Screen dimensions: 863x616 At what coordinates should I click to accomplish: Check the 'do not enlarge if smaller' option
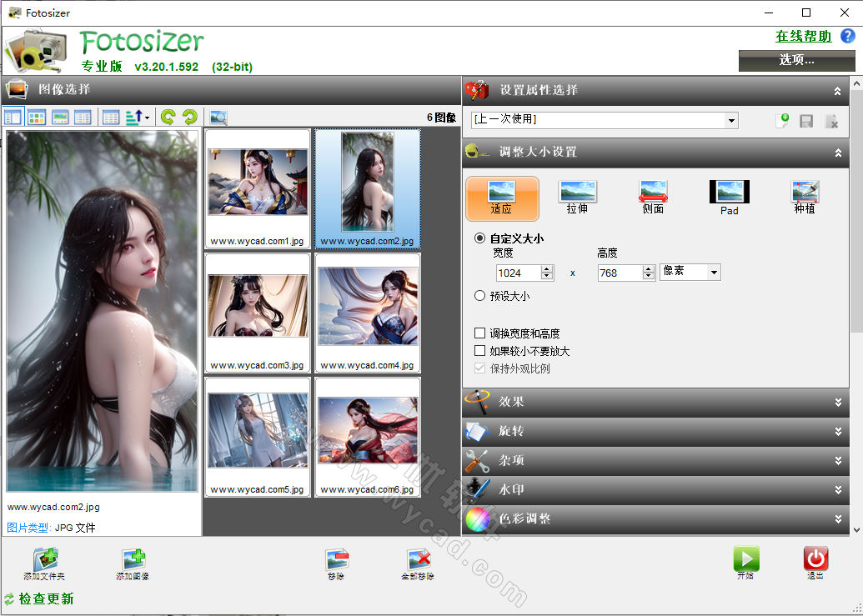[481, 350]
